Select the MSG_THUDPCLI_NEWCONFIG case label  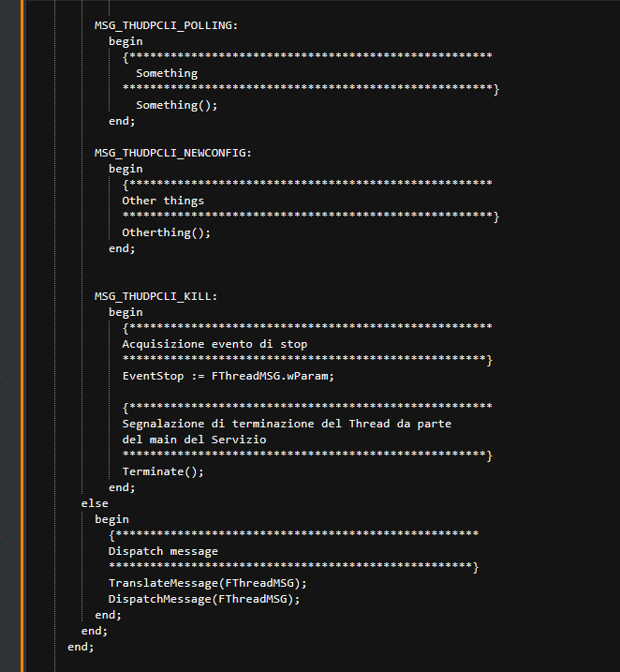click(x=173, y=153)
